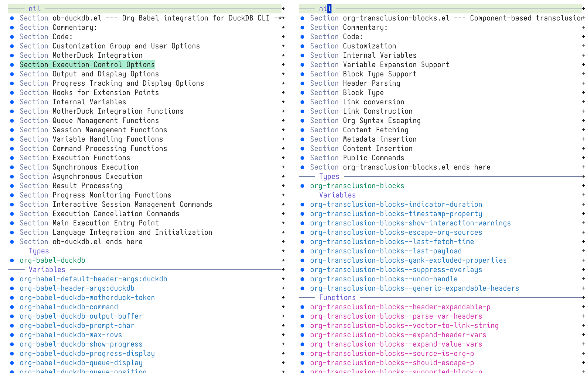Select 'Section Language Integration and Initialization'
The image size is (588, 373).
[x=116, y=232]
